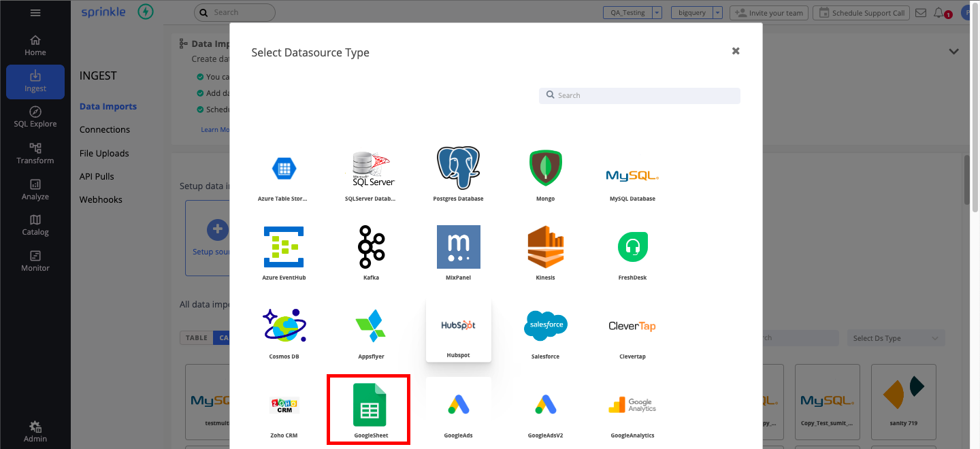Click the green lightning bolt icon
The width and height of the screenshot is (980, 449).
[x=145, y=12]
